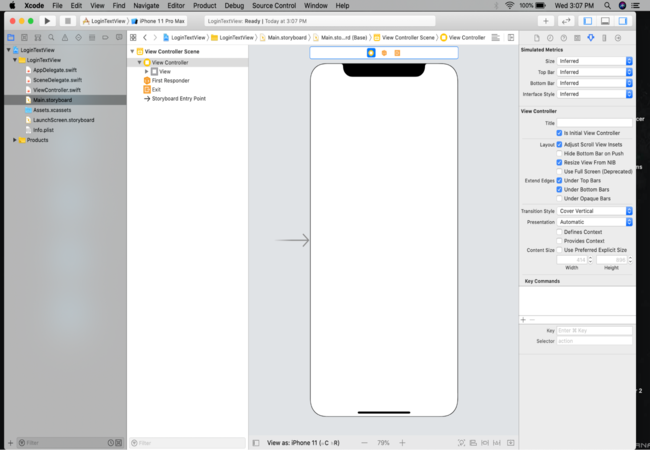Click the Exit dock icon on canvas
This screenshot has width=650, height=450.
(397, 53)
